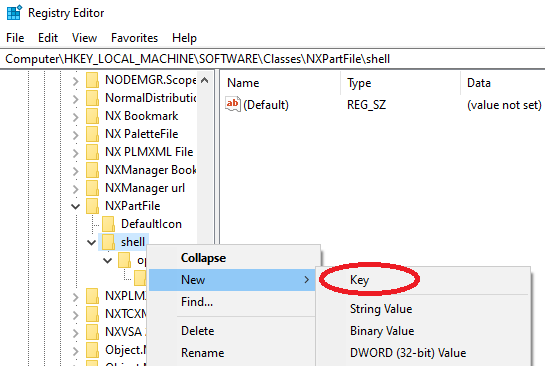
Task: Click the Registry Editor app icon
Action: point(14,13)
